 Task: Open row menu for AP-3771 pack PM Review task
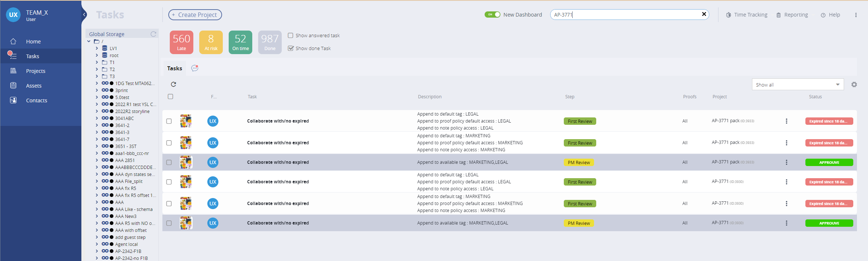787,162
